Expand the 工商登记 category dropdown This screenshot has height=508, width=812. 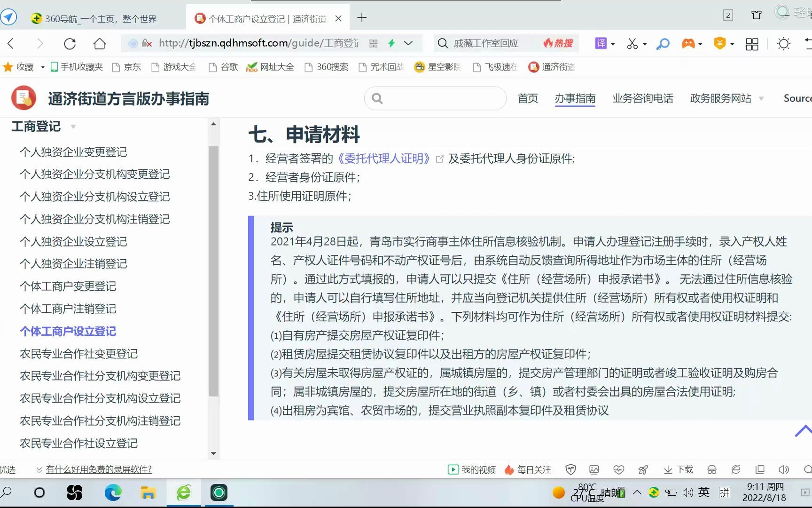click(x=73, y=127)
